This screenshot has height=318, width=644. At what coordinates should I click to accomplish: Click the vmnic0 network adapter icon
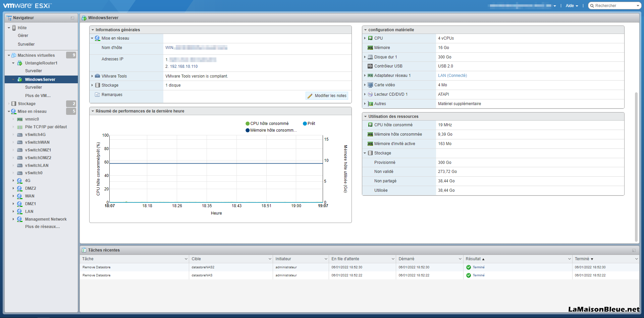(x=20, y=119)
